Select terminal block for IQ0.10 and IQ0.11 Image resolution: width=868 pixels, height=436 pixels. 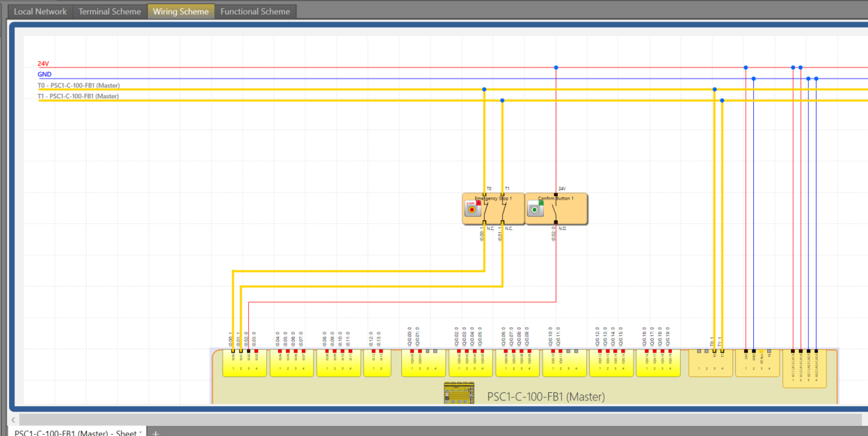pos(565,363)
